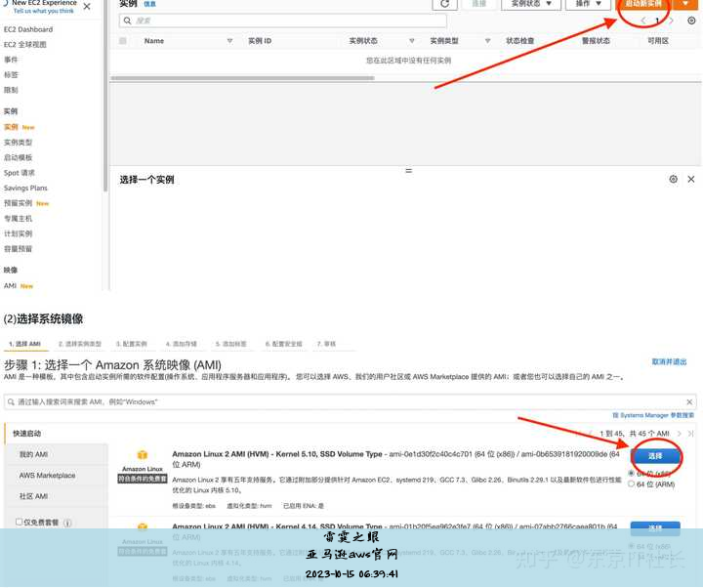Open the table preferences gear beside pagination
The height and width of the screenshot is (588, 703).
[x=691, y=21]
